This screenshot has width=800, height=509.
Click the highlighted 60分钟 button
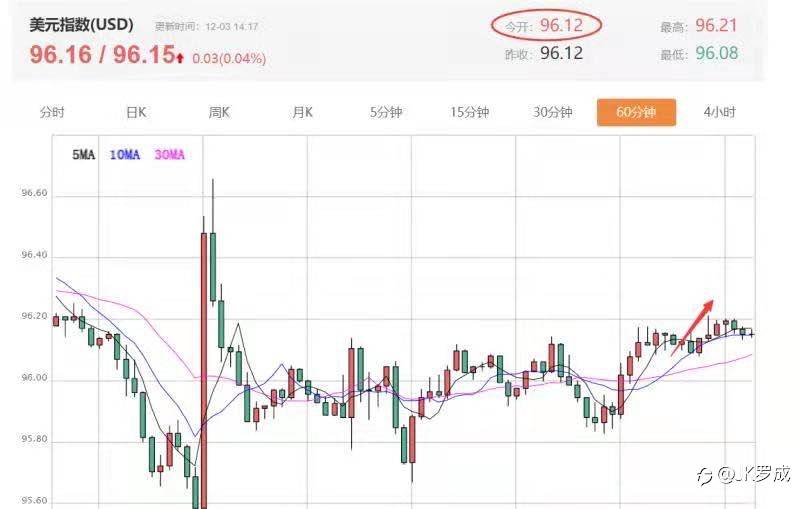coord(636,112)
